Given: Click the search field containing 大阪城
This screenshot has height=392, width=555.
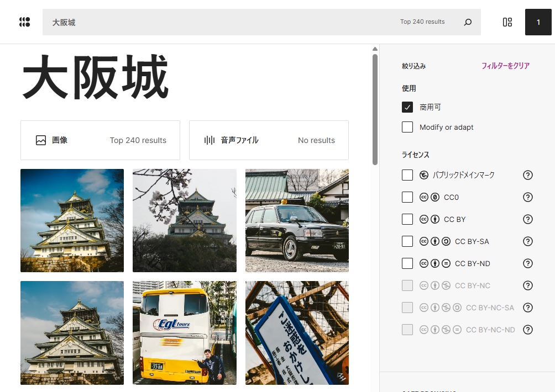Looking at the screenshot, I should 261,22.
